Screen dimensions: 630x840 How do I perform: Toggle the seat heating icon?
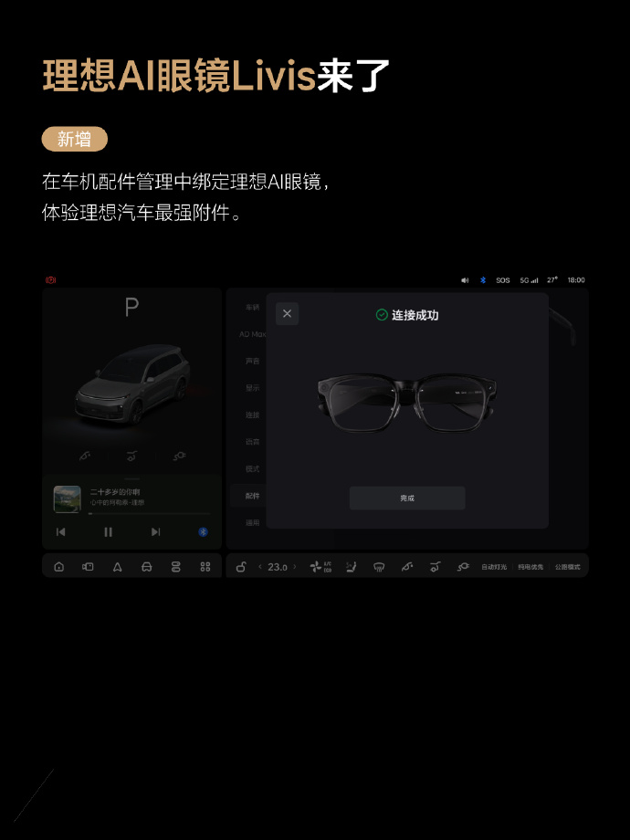click(x=352, y=567)
